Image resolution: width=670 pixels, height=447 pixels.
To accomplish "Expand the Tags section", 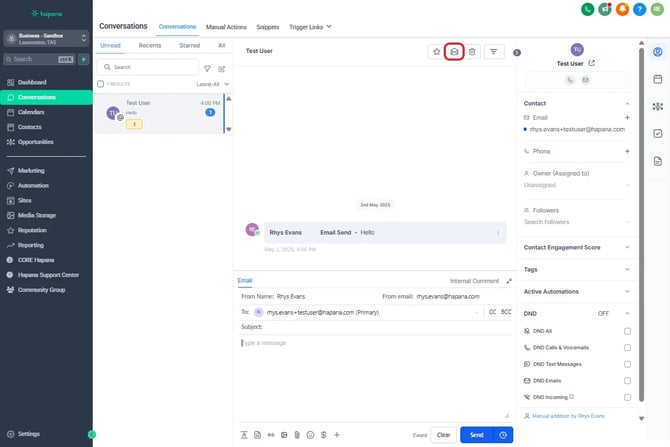I will 627,269.
